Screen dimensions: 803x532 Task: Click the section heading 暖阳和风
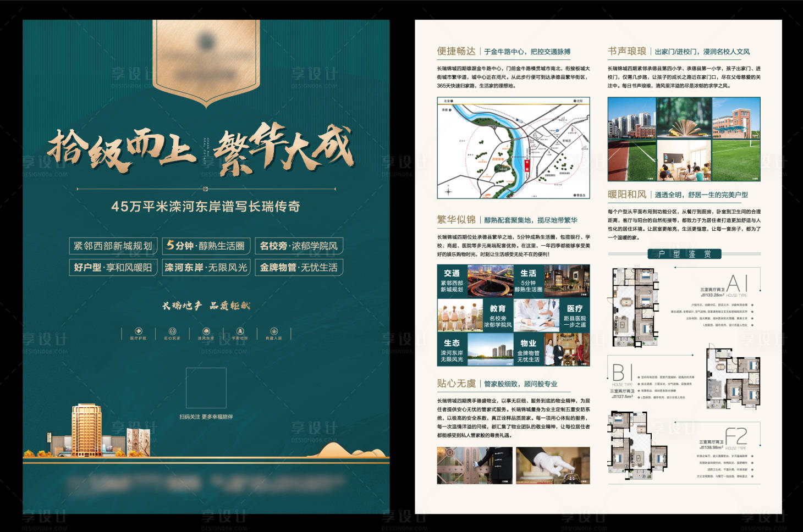[x=627, y=195]
